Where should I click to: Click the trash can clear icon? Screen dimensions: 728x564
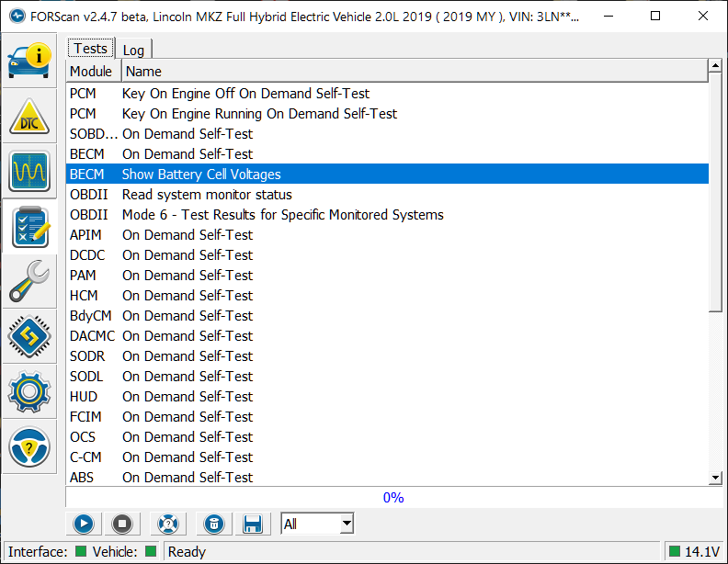[x=213, y=524]
